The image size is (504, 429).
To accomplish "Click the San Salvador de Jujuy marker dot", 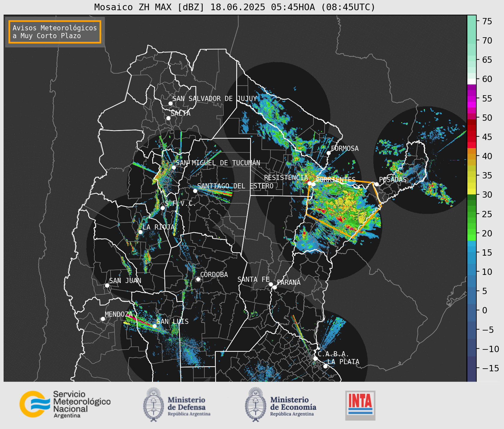I will click(x=170, y=103).
